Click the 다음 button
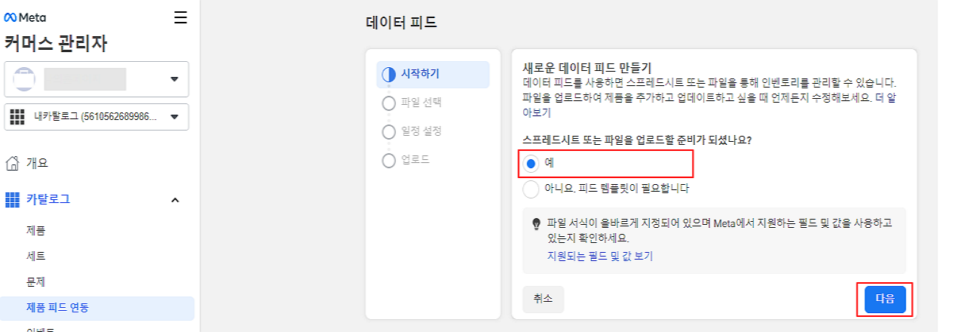Screen dimensions: 980x332 click(x=885, y=299)
